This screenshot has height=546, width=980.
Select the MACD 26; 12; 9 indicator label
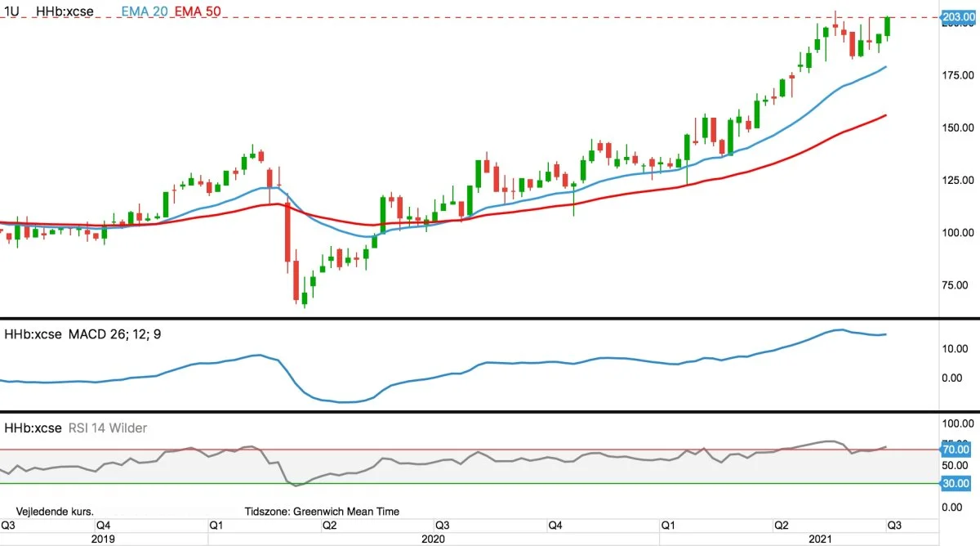point(114,334)
